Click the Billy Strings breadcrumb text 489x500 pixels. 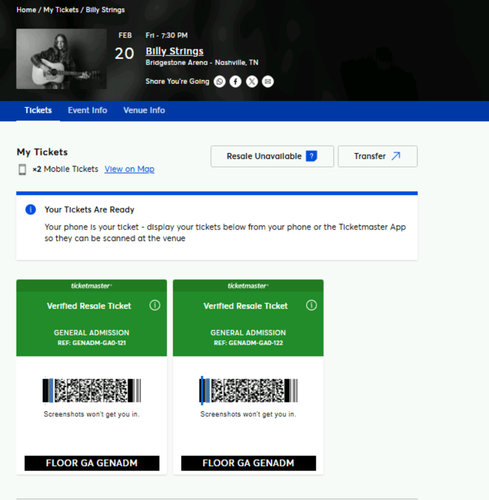(105, 10)
